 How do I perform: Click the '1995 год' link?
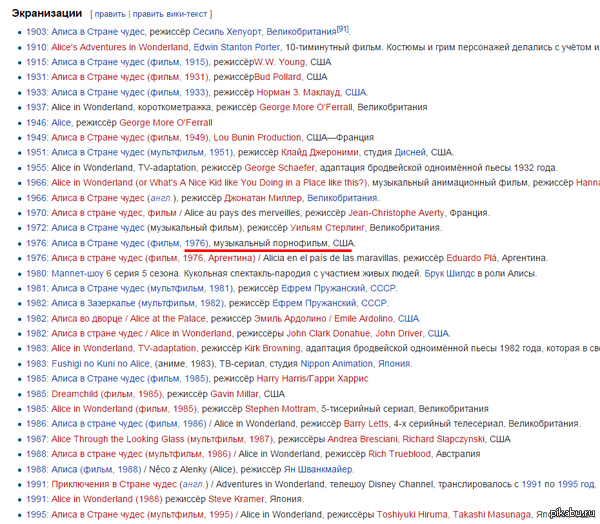(x=576, y=484)
